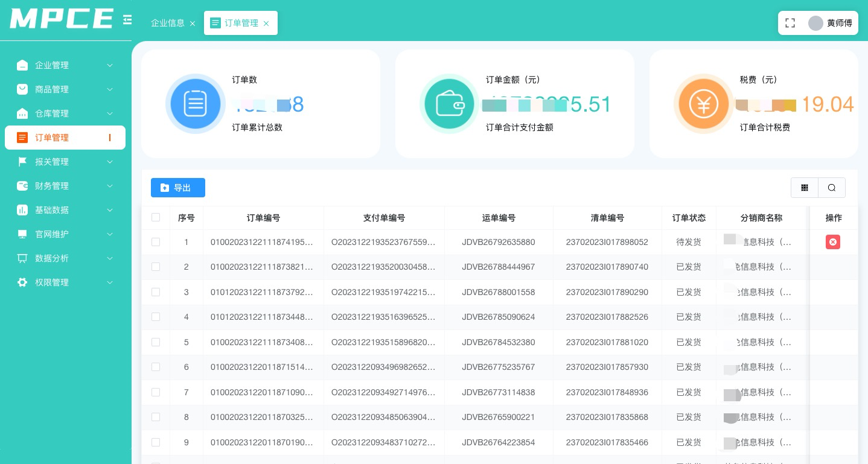
Task: Select the 订单管理 tab
Action: tap(241, 23)
